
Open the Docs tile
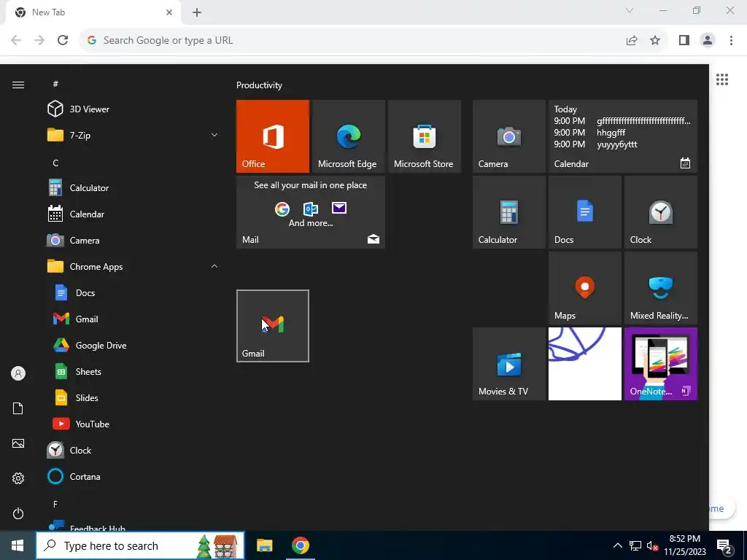click(x=584, y=212)
